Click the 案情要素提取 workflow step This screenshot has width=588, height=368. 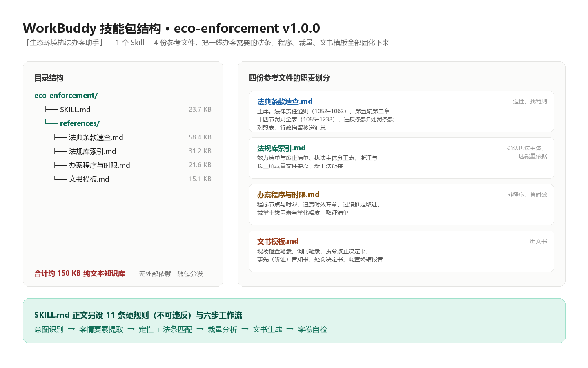[101, 330]
